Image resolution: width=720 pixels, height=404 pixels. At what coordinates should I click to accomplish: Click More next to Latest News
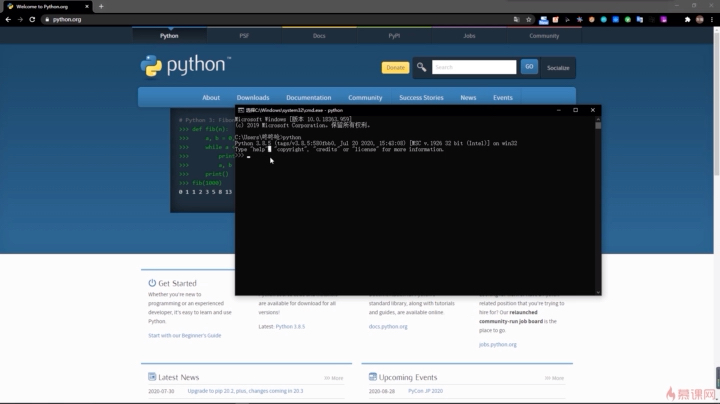334,378
